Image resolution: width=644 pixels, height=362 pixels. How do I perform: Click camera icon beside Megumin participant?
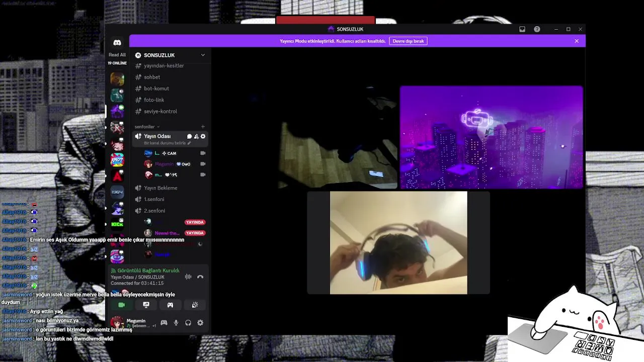pyautogui.click(x=203, y=164)
